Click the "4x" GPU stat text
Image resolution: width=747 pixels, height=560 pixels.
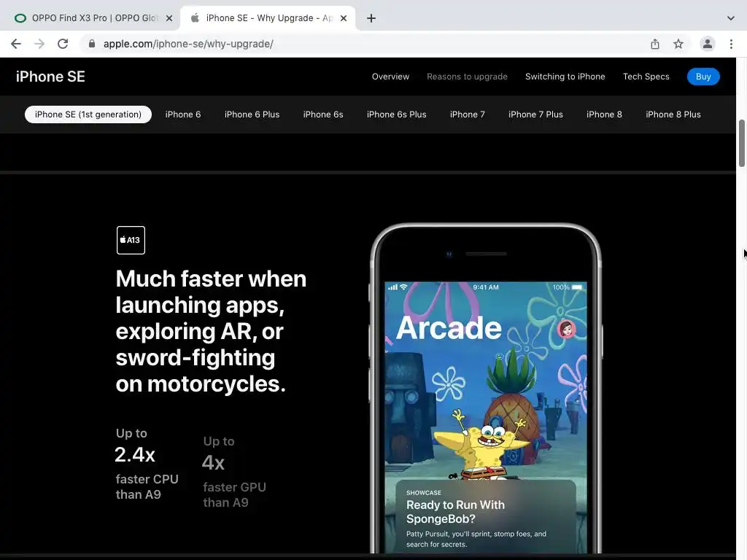213,463
